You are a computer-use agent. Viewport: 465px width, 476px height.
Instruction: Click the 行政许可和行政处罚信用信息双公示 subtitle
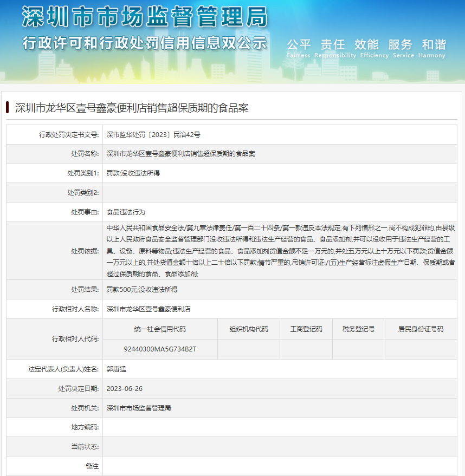click(145, 43)
